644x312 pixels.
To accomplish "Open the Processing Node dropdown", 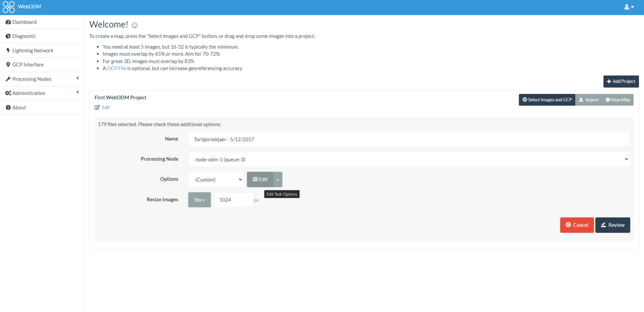I will click(x=409, y=159).
